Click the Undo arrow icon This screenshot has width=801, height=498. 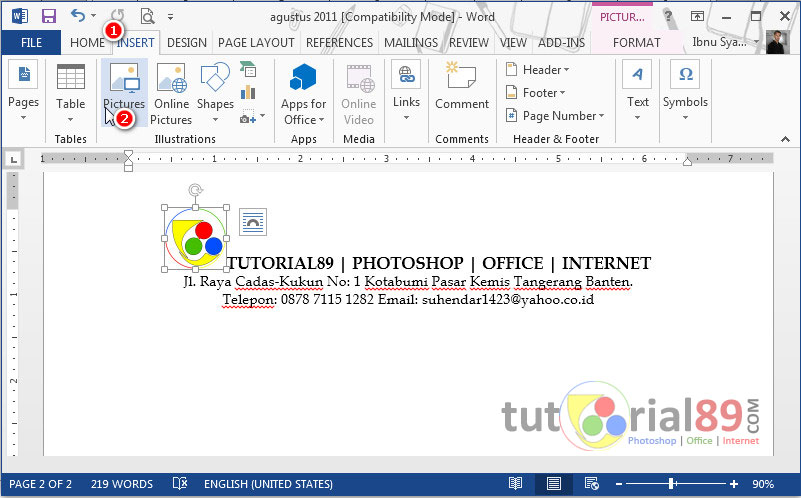tap(78, 16)
